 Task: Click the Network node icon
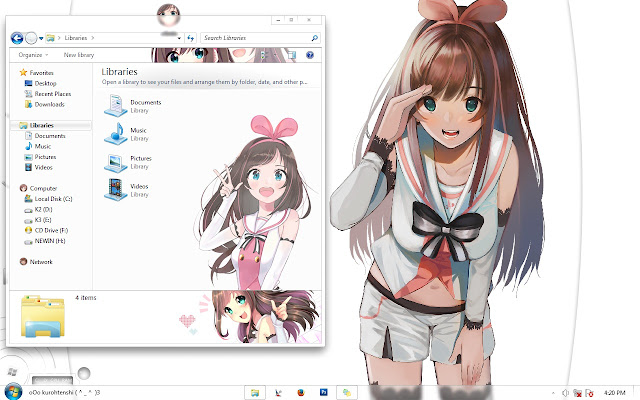23,262
